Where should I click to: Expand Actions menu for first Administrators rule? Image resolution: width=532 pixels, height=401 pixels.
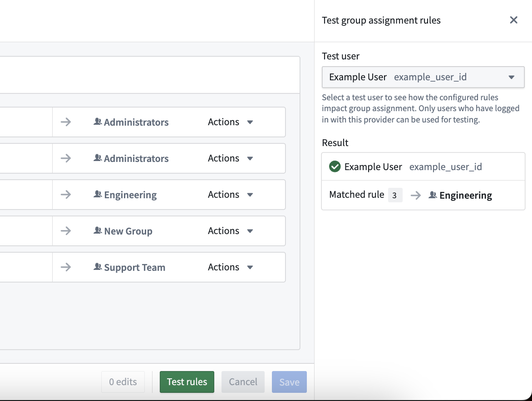(x=231, y=122)
